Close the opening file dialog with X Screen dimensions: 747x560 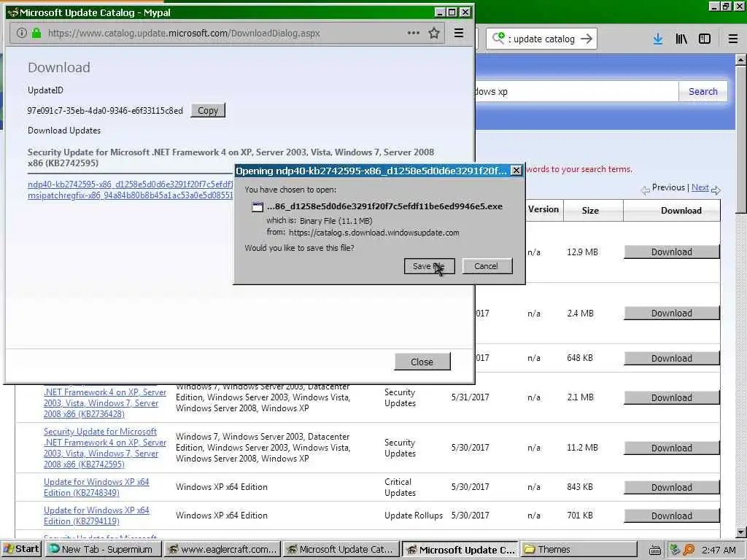pos(516,171)
